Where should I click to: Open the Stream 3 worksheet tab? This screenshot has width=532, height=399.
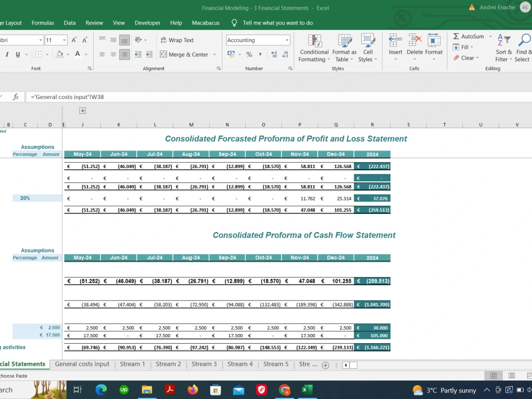click(x=204, y=364)
